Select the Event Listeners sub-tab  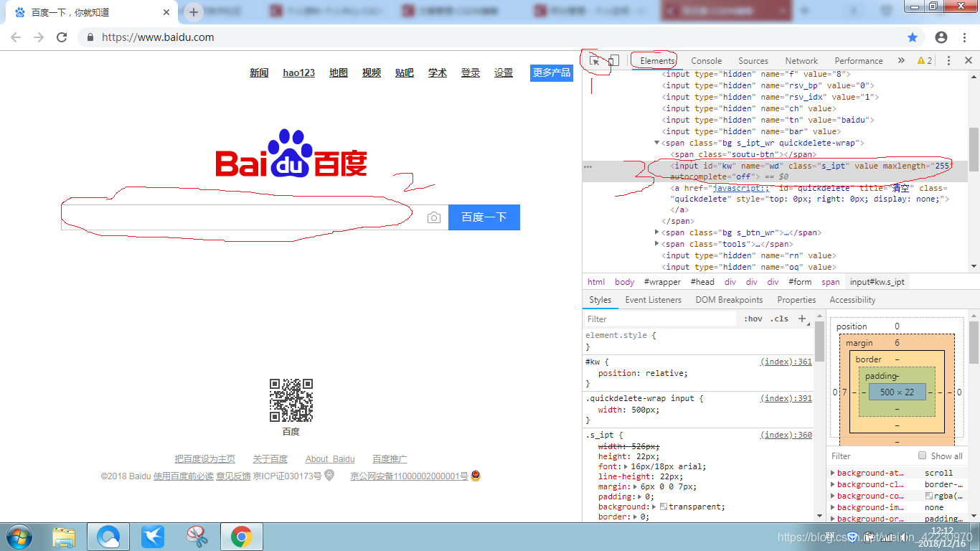coord(654,300)
